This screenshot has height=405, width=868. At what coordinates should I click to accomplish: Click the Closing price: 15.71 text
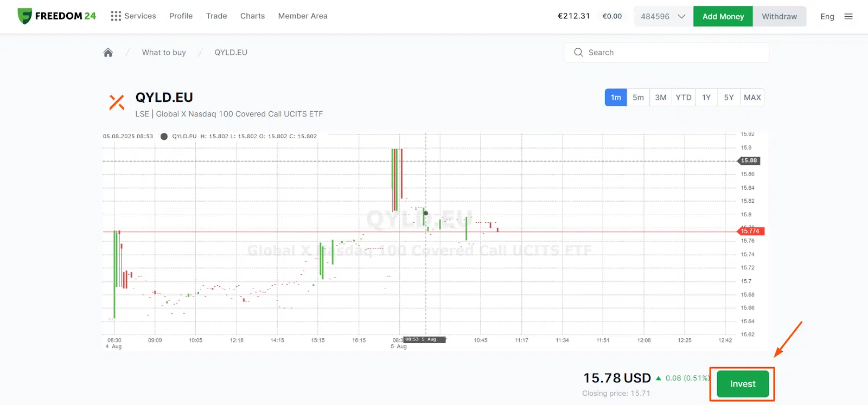(x=616, y=394)
